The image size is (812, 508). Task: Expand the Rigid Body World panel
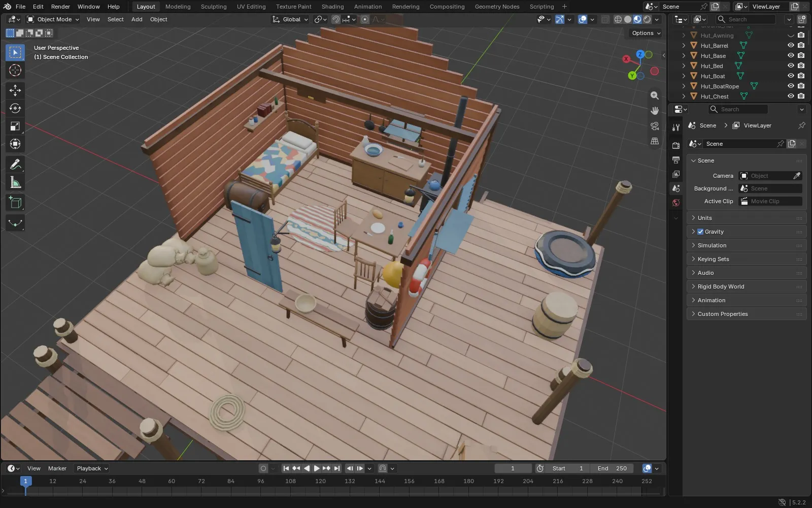[x=746, y=287]
